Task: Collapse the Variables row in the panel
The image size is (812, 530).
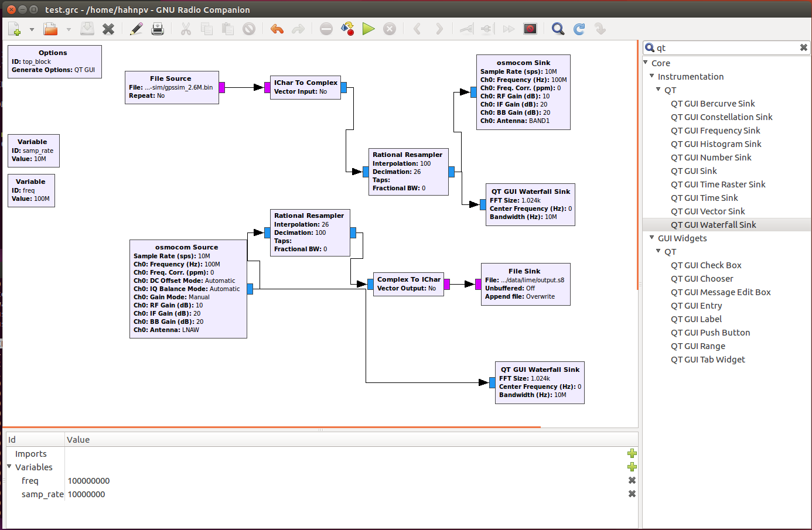Action: coord(9,467)
